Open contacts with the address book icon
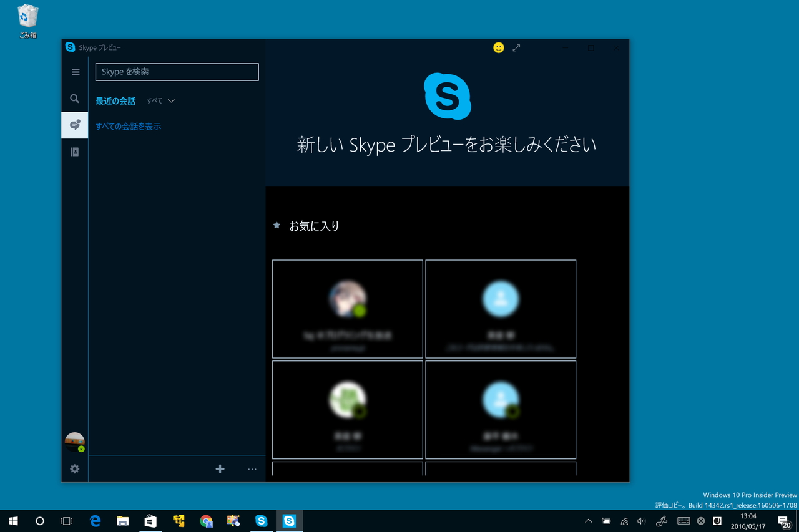This screenshot has width=799, height=532. pyautogui.click(x=74, y=151)
